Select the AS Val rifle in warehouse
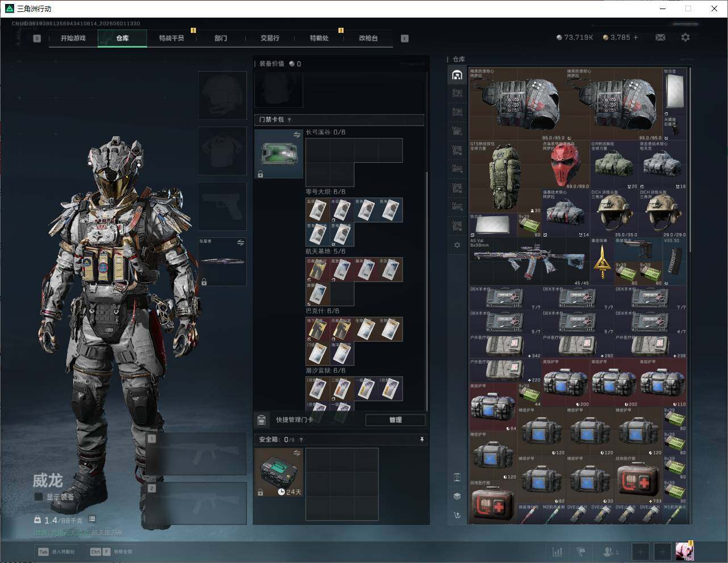This screenshot has width=728, height=563. coord(530,262)
